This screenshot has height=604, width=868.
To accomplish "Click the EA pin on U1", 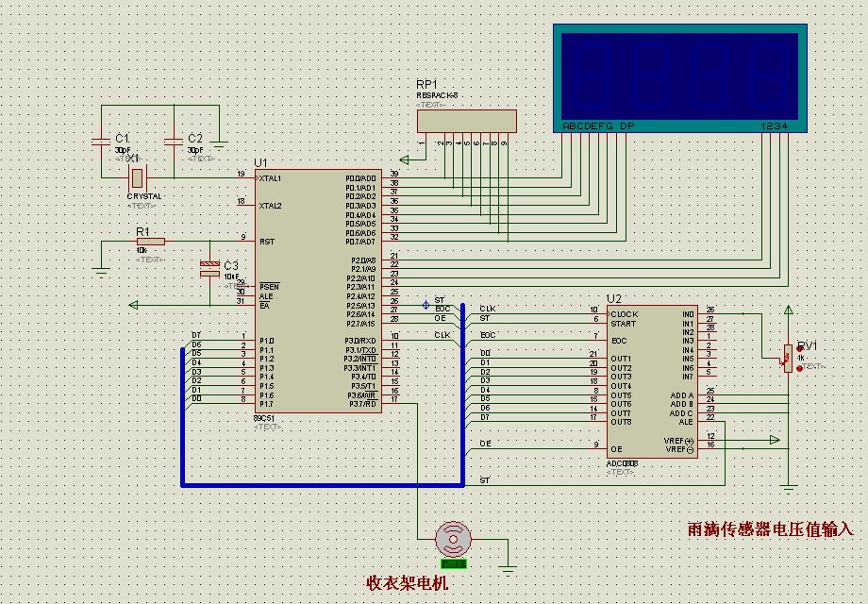I will pyautogui.click(x=264, y=305).
